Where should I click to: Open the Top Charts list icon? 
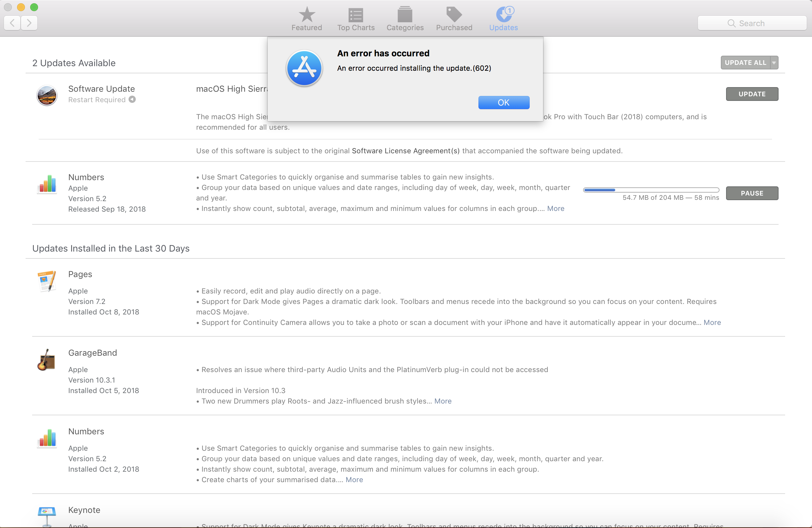pyautogui.click(x=355, y=15)
